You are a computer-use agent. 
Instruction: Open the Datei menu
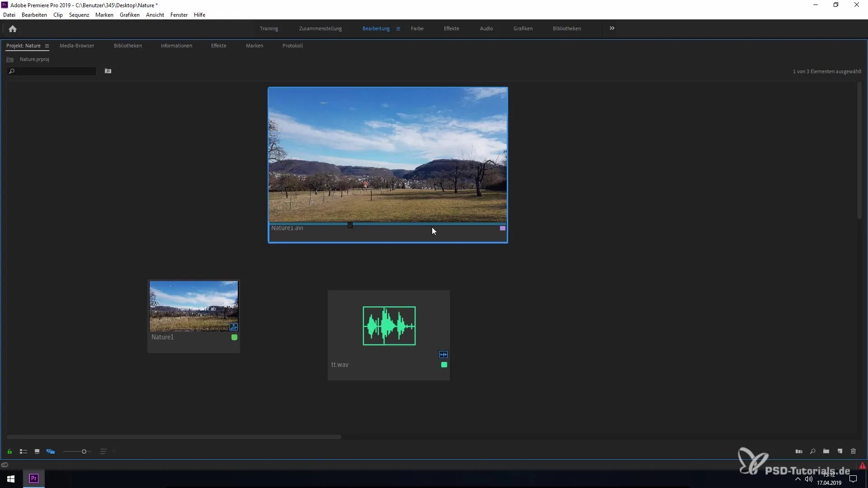[x=9, y=15]
